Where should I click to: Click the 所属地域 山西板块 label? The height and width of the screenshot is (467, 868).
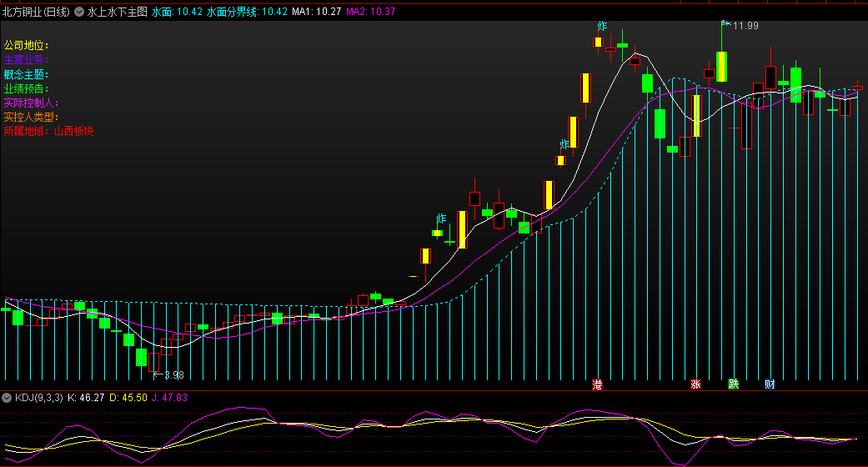pos(49,131)
